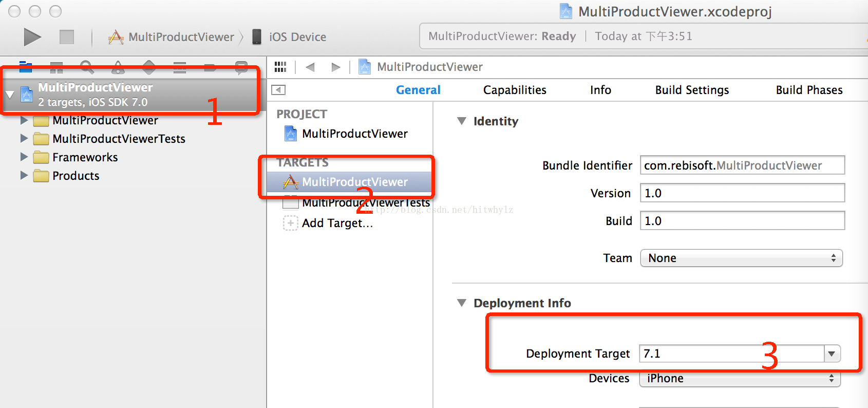Expand the Products folder
Image resolution: width=868 pixels, height=408 pixels.
point(24,176)
